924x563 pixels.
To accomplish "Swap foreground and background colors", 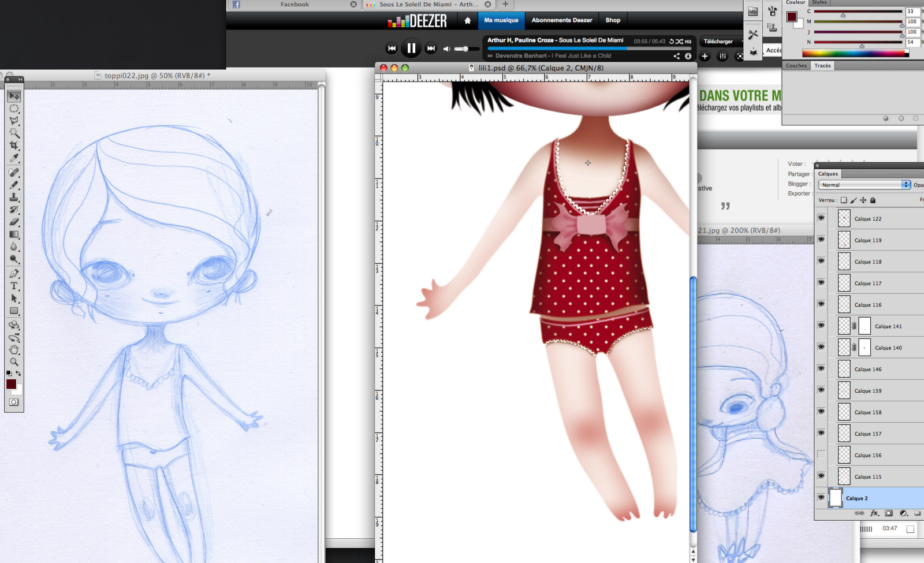I will [18, 374].
